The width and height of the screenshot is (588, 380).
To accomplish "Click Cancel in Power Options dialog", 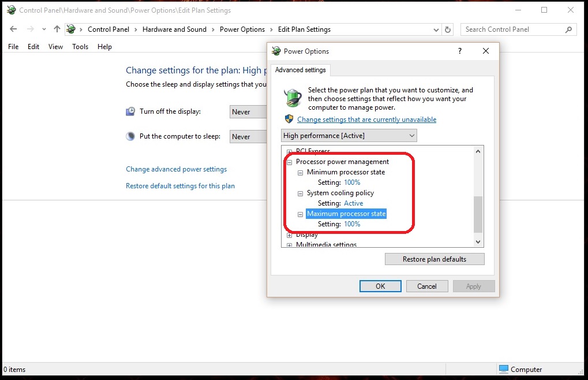I will click(x=427, y=286).
